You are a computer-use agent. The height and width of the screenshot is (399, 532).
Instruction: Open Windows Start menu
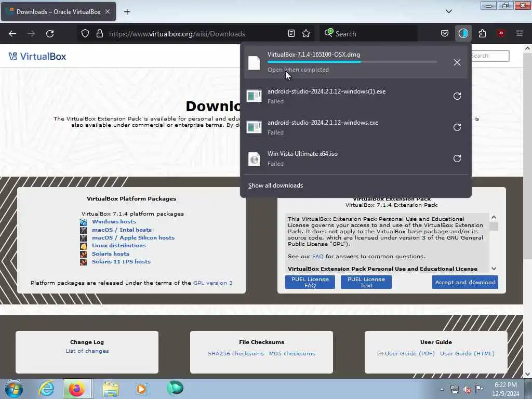(x=14, y=389)
